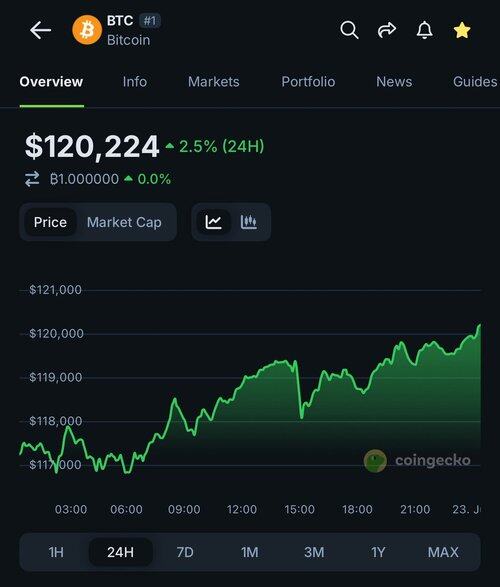Open search with magnifier icon

tap(349, 30)
